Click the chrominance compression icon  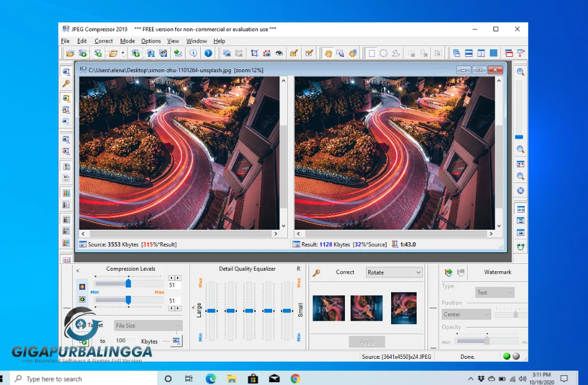(82, 299)
